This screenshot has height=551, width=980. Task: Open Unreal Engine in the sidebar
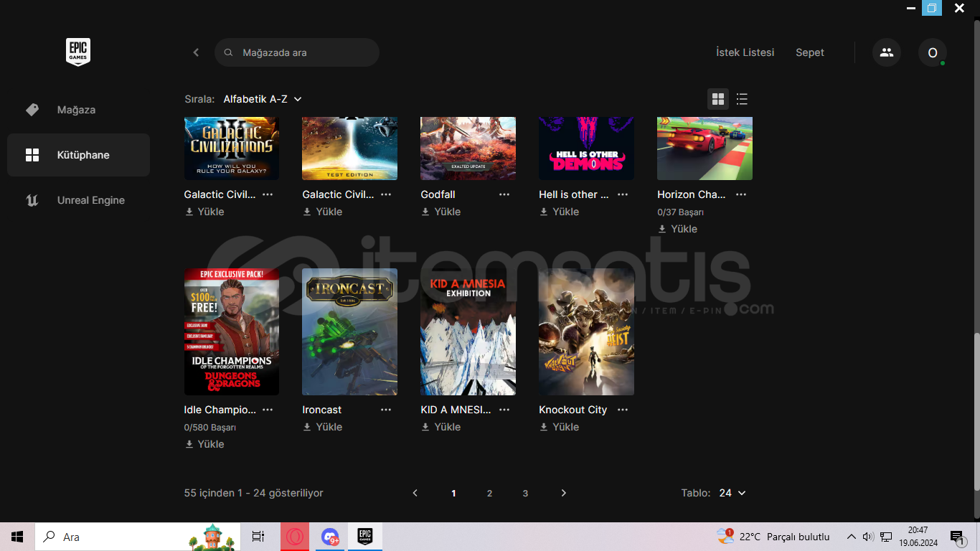point(90,200)
